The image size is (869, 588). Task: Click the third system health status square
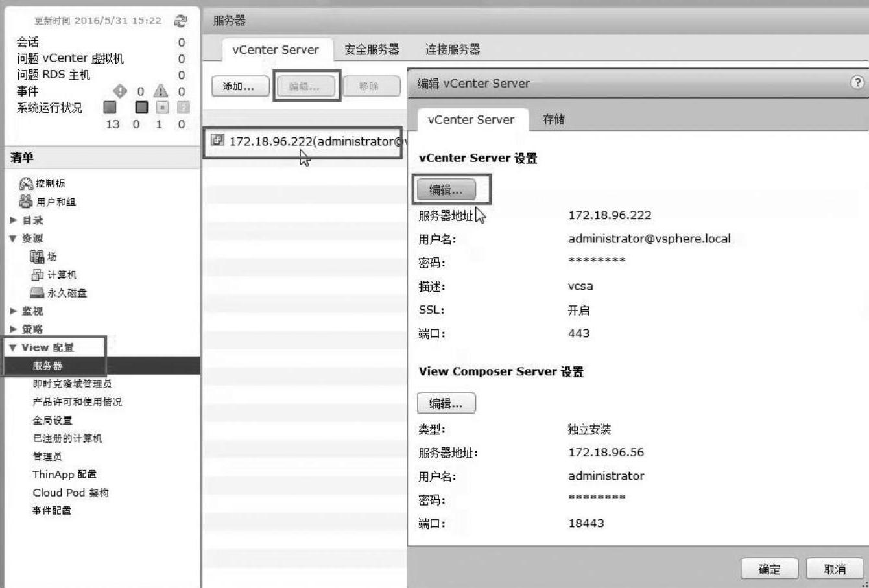tap(162, 107)
